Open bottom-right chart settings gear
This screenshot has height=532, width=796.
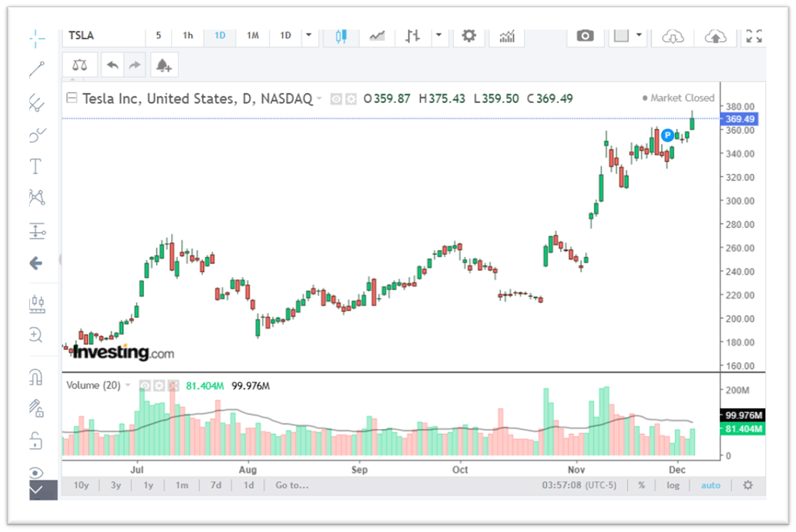click(748, 485)
